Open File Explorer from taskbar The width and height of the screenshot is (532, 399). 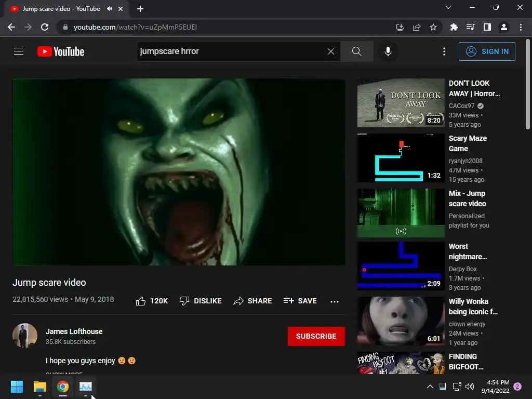click(x=39, y=387)
